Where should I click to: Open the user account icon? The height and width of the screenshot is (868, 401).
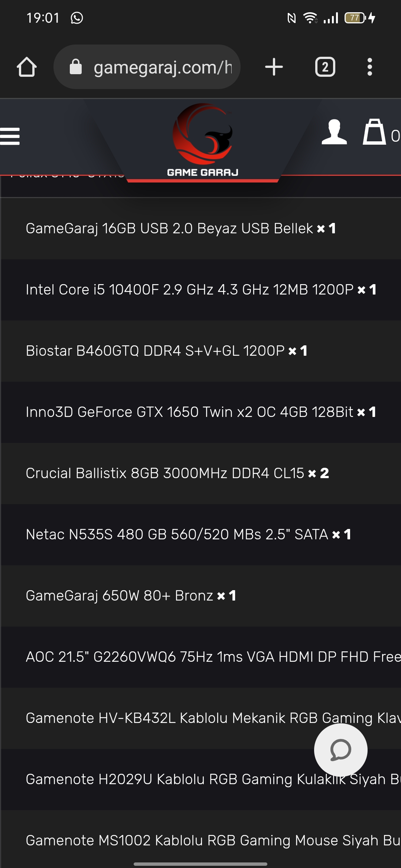(x=334, y=132)
